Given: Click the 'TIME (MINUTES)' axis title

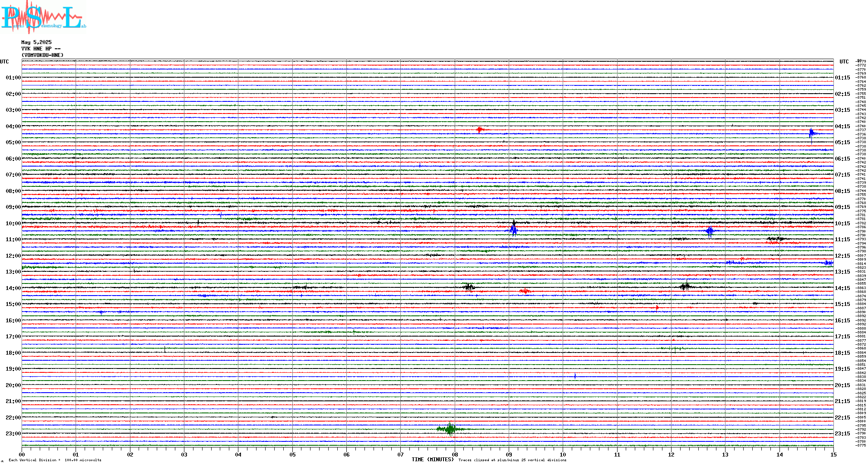Looking at the screenshot, I should coord(433,460).
